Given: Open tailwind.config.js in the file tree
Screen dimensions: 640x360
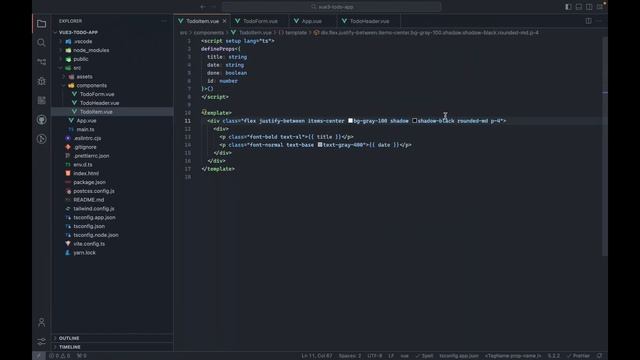Looking at the screenshot, I should [x=112, y=209].
